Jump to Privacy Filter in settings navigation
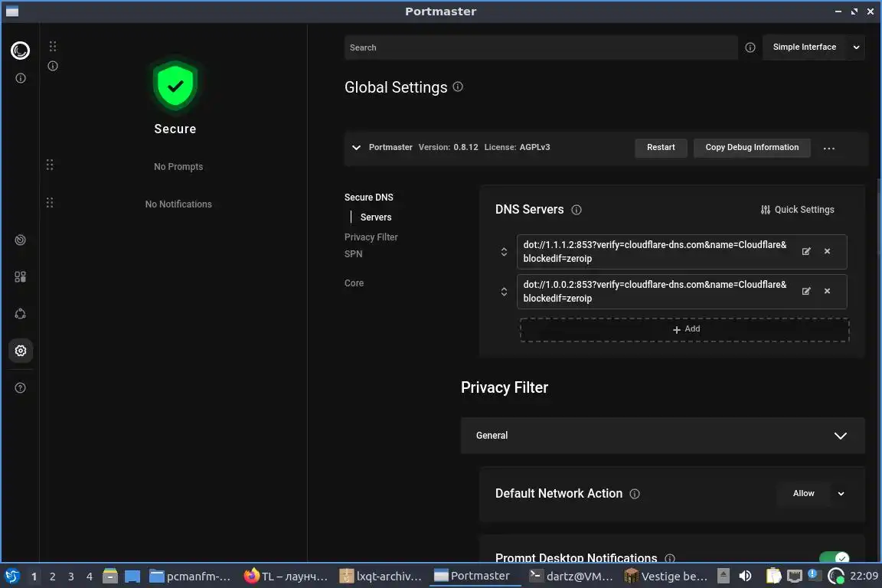Image resolution: width=882 pixels, height=588 pixels. [x=371, y=237]
